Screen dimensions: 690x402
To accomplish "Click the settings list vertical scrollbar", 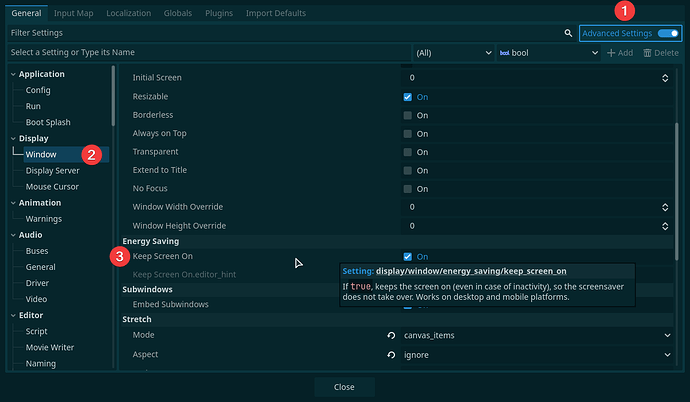I will [677, 191].
